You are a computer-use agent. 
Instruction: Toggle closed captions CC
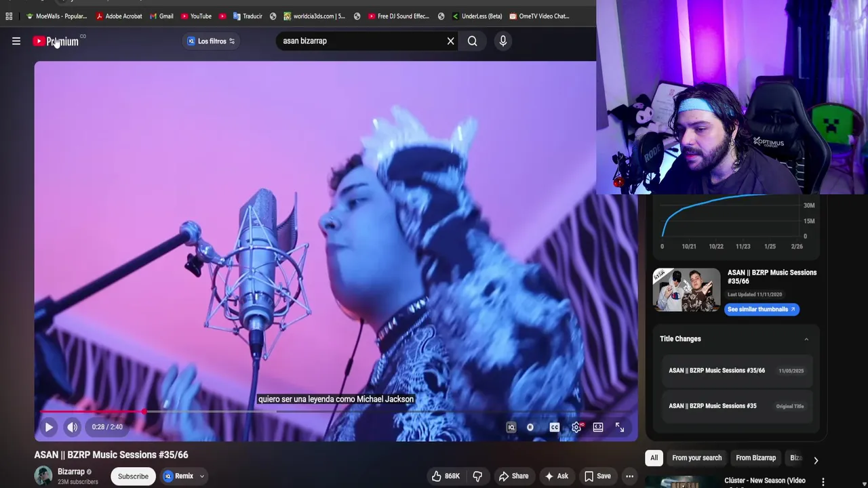coord(555,427)
